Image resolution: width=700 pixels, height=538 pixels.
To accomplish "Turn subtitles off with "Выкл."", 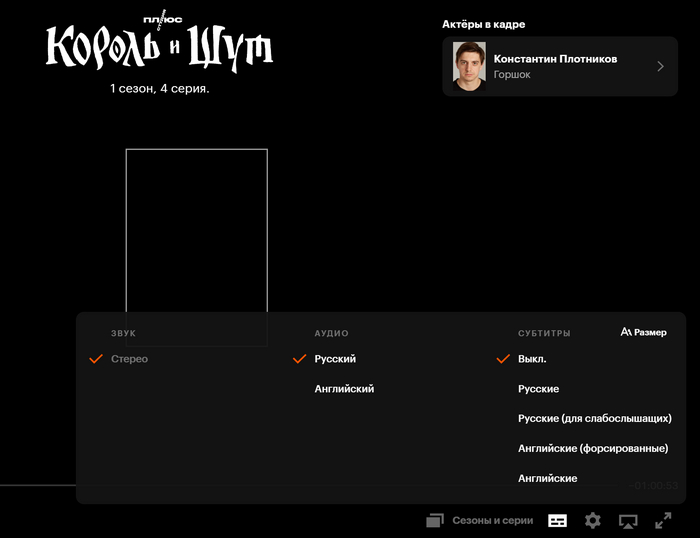I will (x=532, y=359).
